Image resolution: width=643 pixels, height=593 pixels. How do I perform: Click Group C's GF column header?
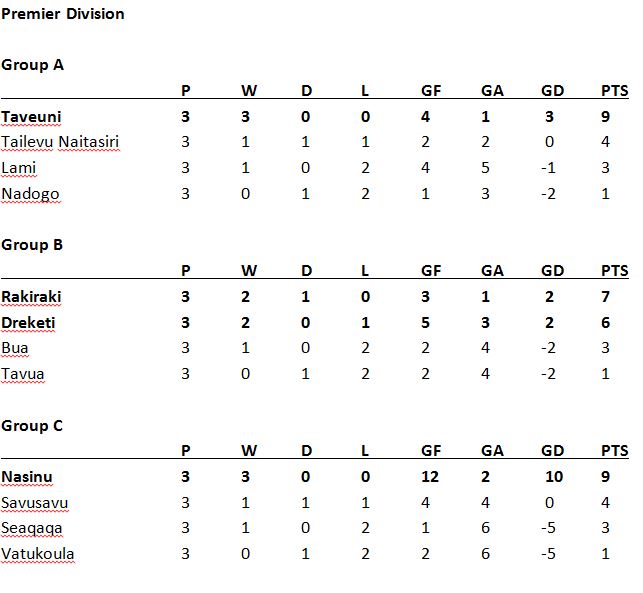(431, 451)
